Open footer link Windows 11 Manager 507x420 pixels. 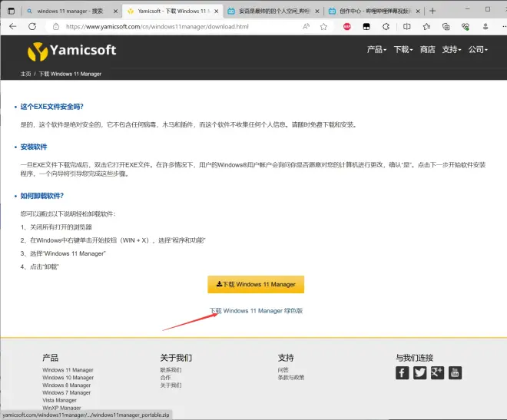click(x=68, y=370)
